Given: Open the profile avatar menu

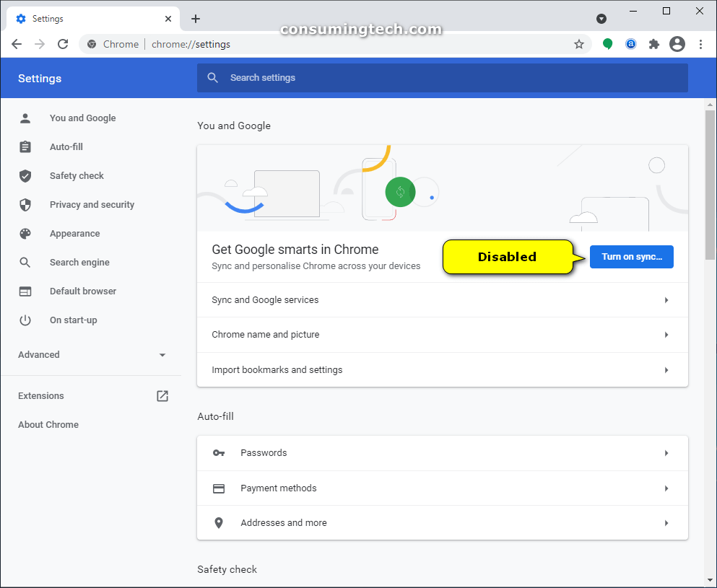Looking at the screenshot, I should tap(677, 44).
